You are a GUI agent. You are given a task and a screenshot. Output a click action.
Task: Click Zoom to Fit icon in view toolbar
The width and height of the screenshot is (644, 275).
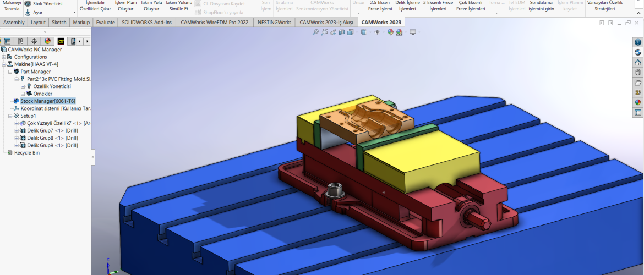point(315,32)
